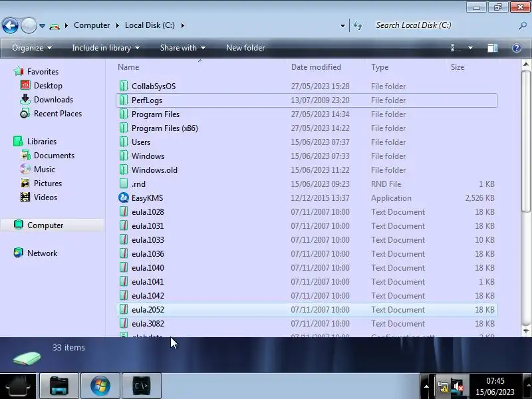Click the address bar location icon

55,26
